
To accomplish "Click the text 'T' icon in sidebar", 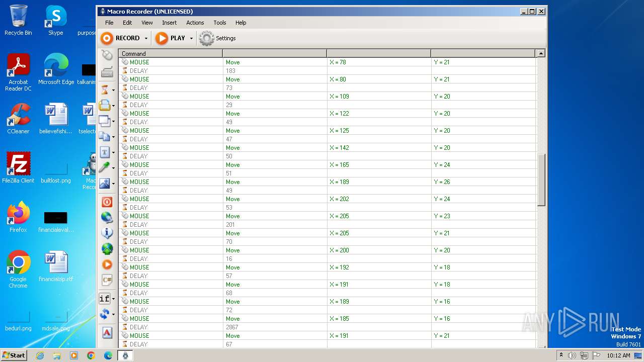I will (x=105, y=152).
